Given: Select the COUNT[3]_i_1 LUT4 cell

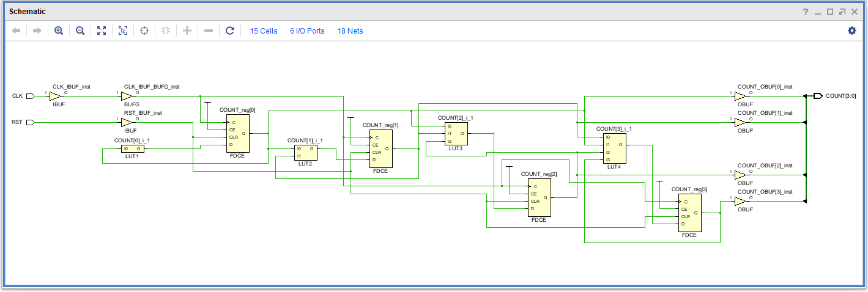Looking at the screenshot, I should click(615, 148).
